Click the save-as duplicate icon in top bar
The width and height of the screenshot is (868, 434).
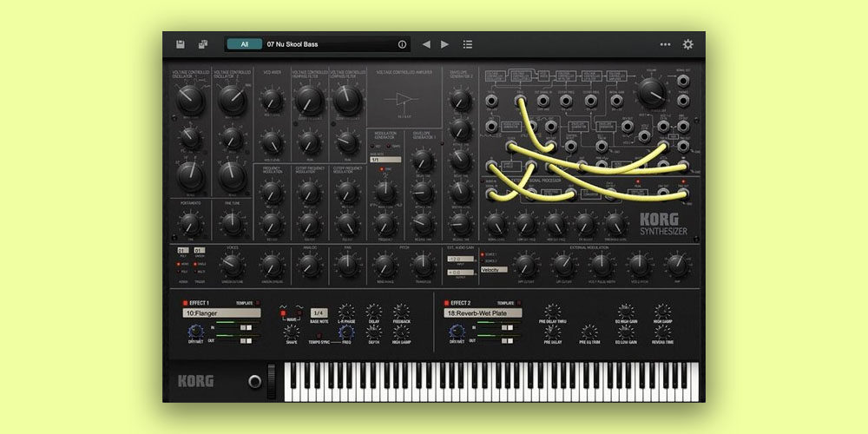pos(203,44)
